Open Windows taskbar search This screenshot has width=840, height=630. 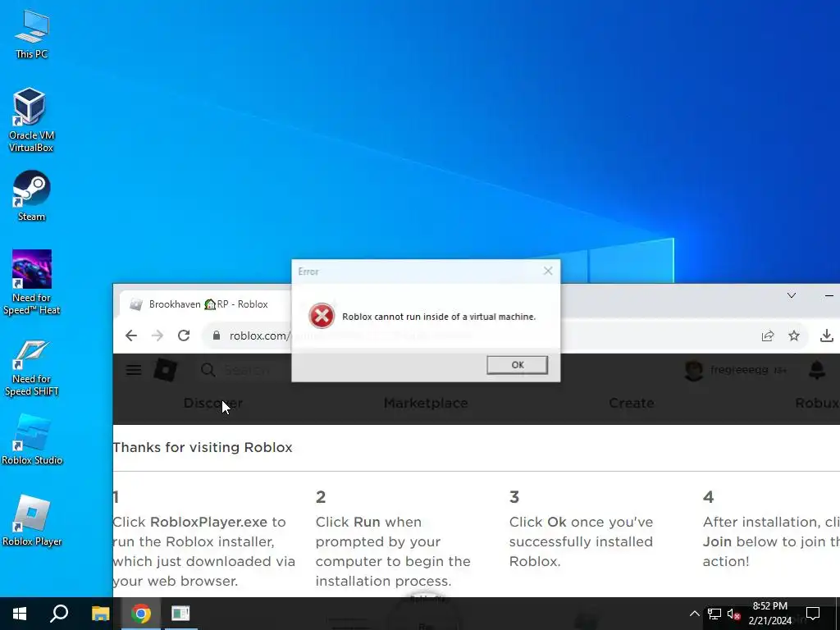(x=59, y=614)
